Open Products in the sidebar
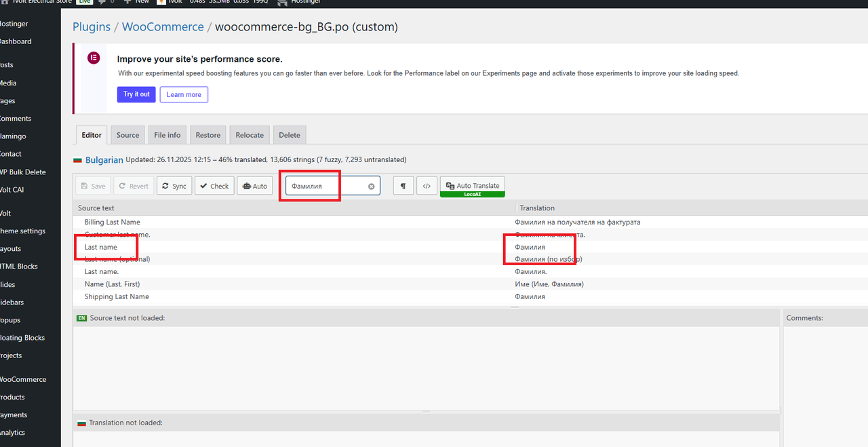The height and width of the screenshot is (447, 868). click(x=12, y=397)
